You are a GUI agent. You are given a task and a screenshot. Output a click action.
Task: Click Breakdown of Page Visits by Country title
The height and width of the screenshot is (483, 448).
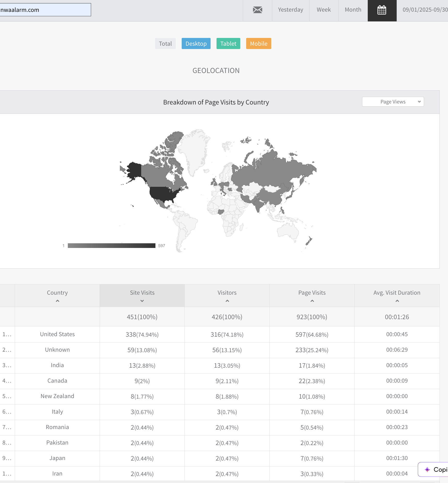pos(216,102)
